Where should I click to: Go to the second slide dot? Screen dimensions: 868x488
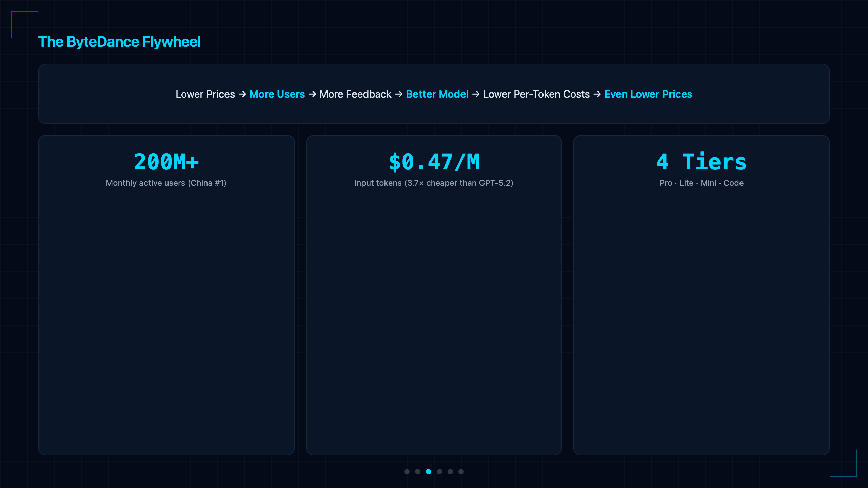pyautogui.click(x=418, y=472)
